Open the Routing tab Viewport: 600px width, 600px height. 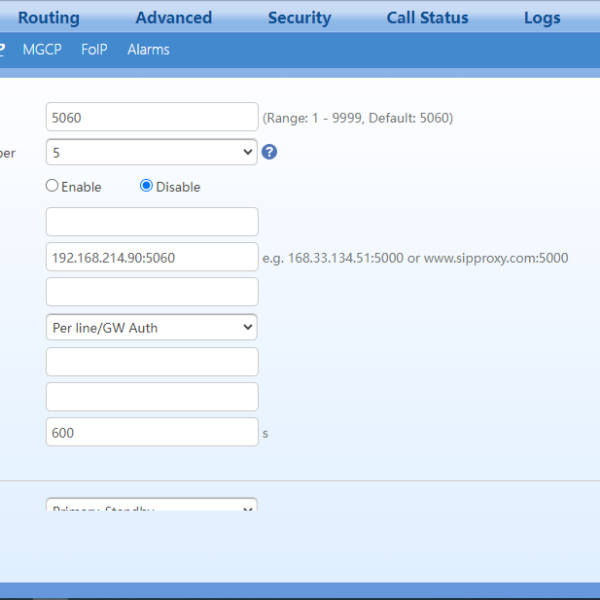[48, 18]
